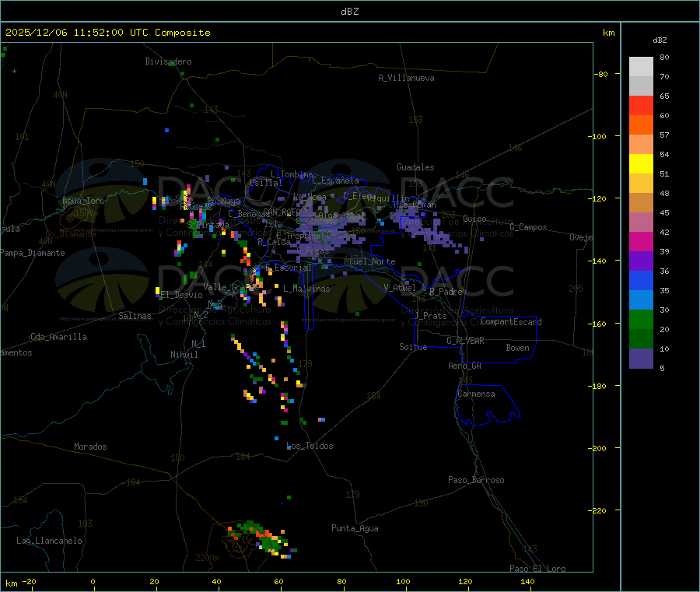Click the orange 60 dBZ legend swatch
The image size is (700, 592).
(641, 125)
